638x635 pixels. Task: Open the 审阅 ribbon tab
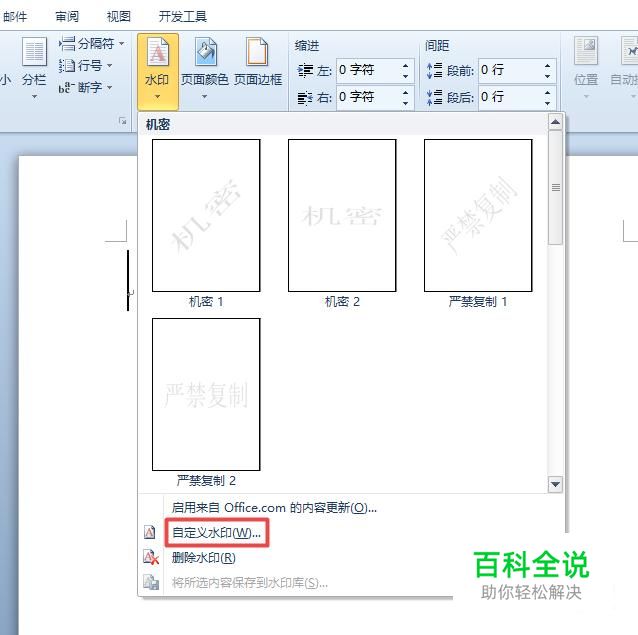[x=67, y=17]
